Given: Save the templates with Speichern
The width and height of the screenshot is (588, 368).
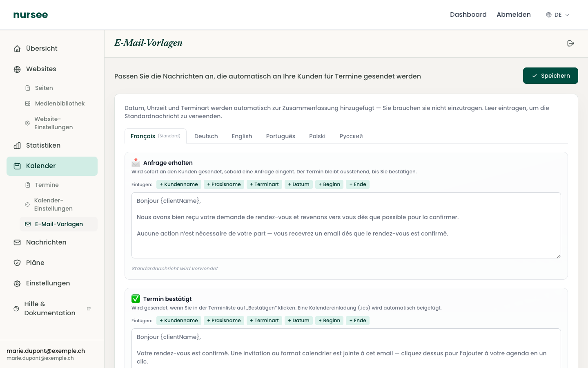Looking at the screenshot, I should tap(550, 76).
